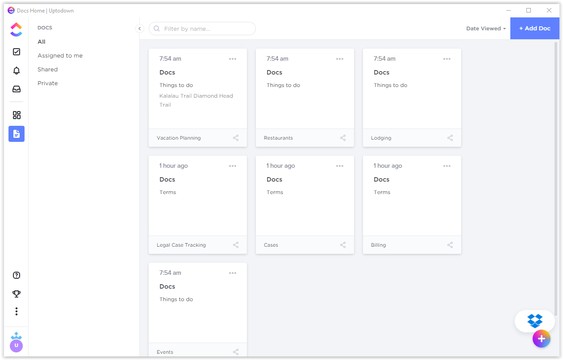The width and height of the screenshot is (563, 360).
Task: Focus the Filter by name search field
Action: [202, 28]
